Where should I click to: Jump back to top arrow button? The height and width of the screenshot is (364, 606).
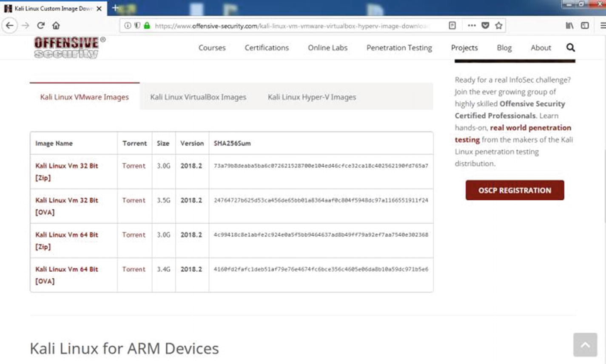click(x=585, y=344)
